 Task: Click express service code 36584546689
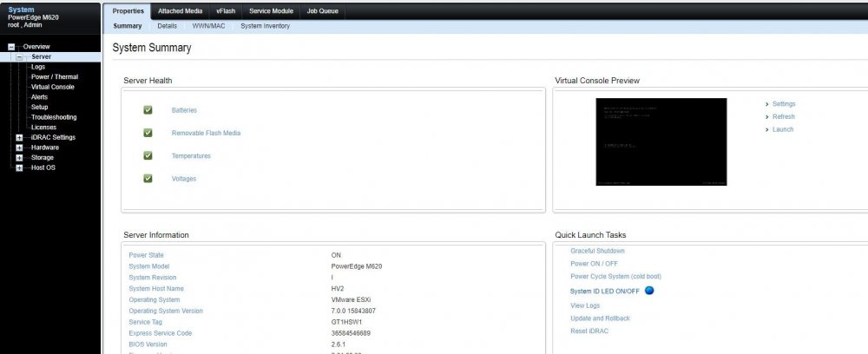tap(351, 333)
